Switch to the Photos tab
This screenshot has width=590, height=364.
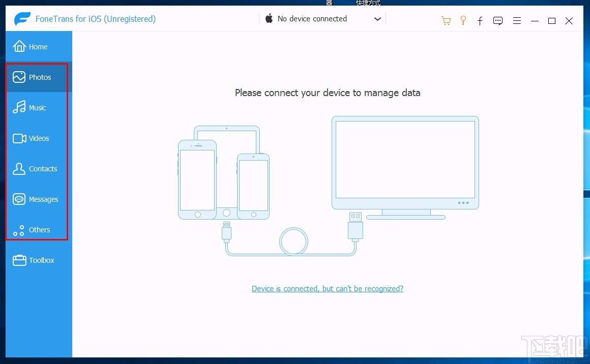pyautogui.click(x=40, y=77)
